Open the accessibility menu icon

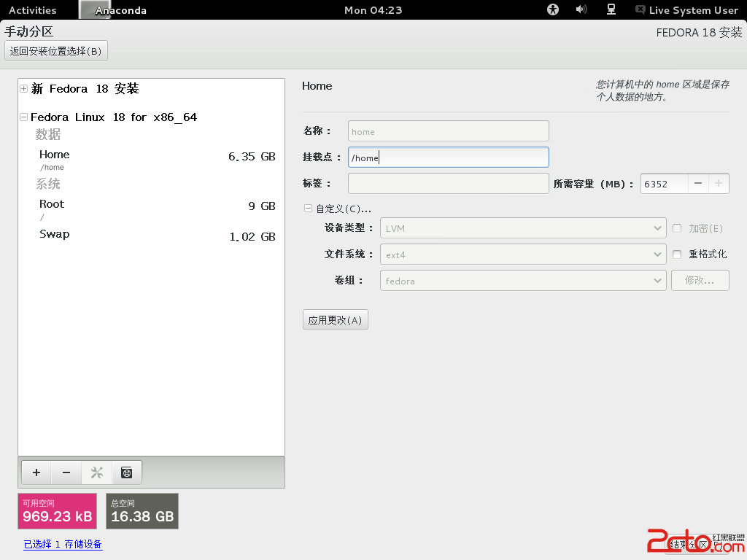click(553, 9)
